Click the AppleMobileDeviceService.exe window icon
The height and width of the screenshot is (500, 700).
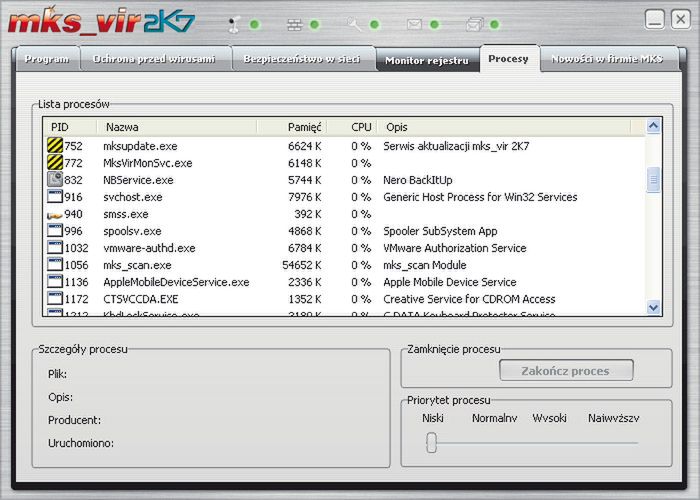[x=55, y=281]
